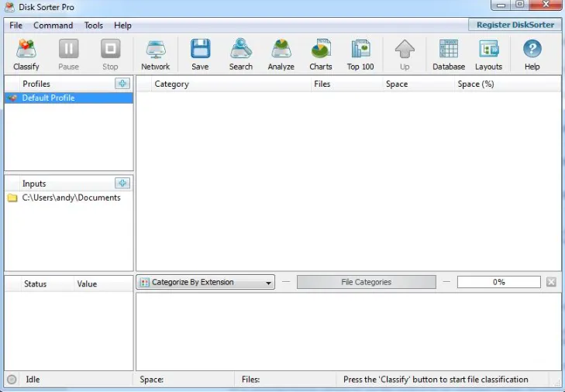The height and width of the screenshot is (392, 565).
Task: Select the C:\Users\andy\Documents input
Action: pyautogui.click(x=68, y=198)
